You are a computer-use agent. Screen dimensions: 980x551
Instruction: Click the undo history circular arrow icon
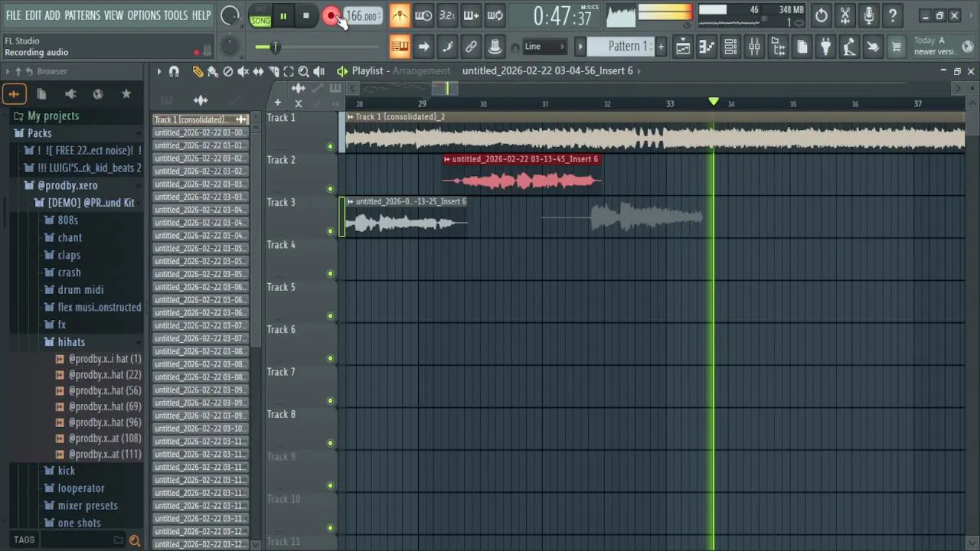tap(822, 15)
